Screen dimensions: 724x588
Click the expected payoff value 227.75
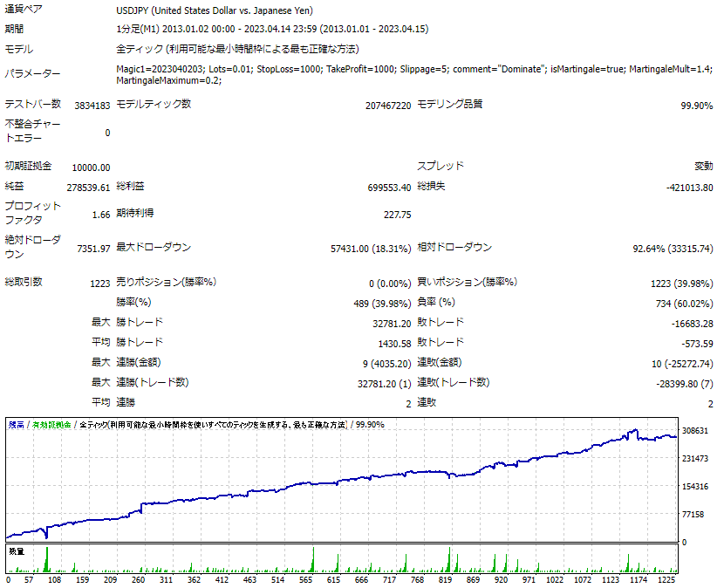tap(397, 215)
